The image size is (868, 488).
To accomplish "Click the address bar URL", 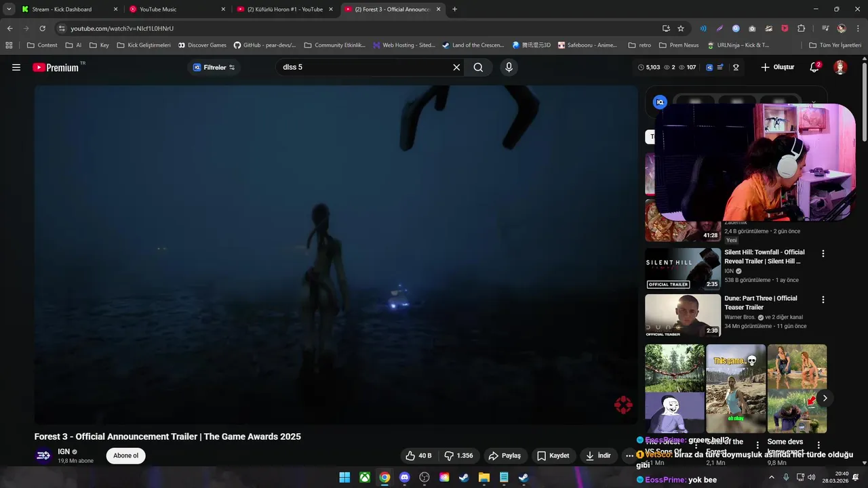I will 122,28.
